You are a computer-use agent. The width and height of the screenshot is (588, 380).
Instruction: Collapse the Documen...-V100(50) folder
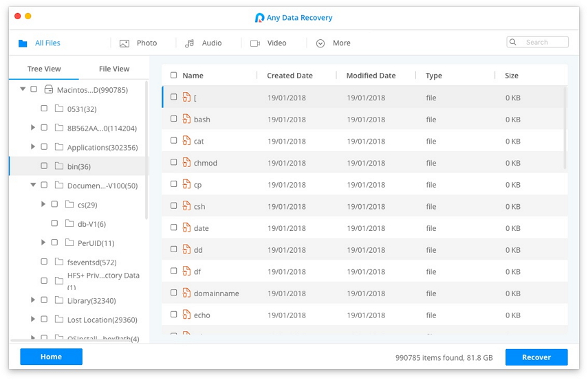pos(34,185)
